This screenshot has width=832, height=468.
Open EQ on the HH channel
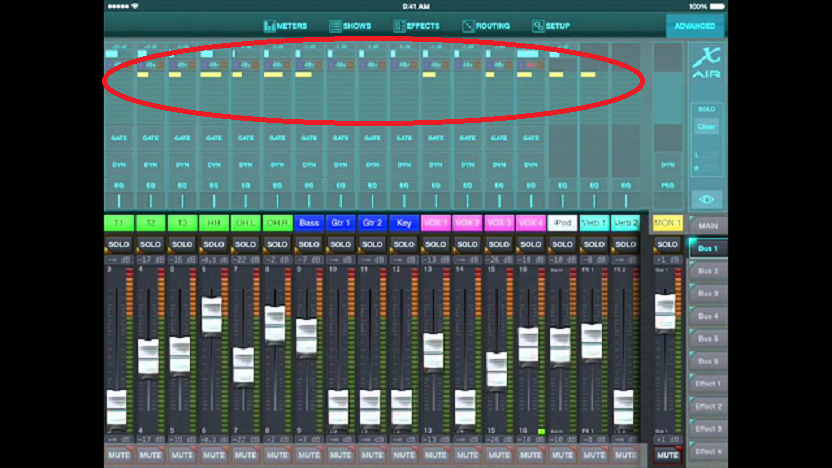(x=214, y=186)
